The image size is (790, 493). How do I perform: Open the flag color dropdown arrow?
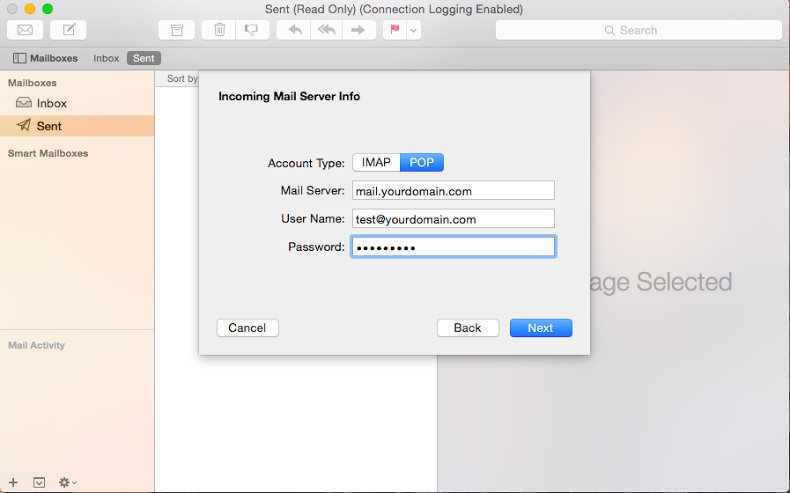click(x=413, y=30)
